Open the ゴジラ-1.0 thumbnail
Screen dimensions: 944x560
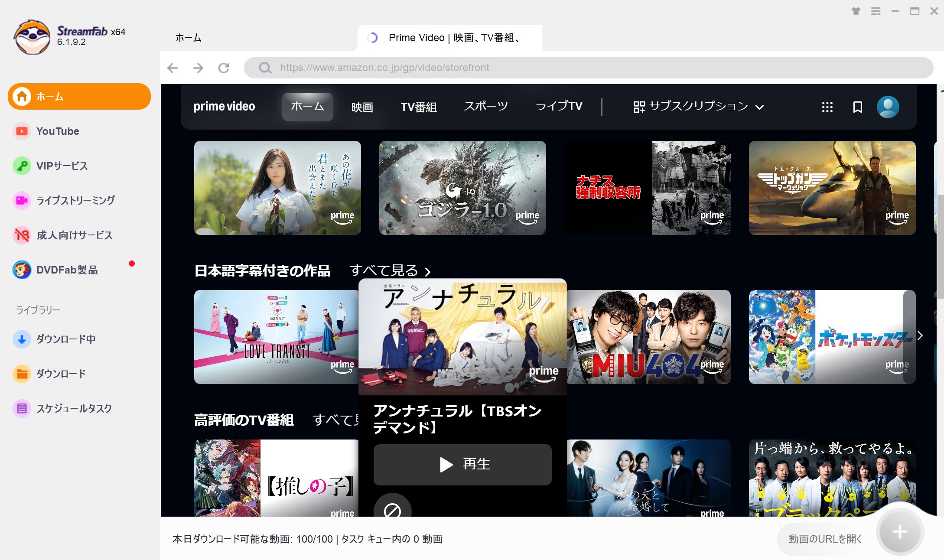click(462, 188)
